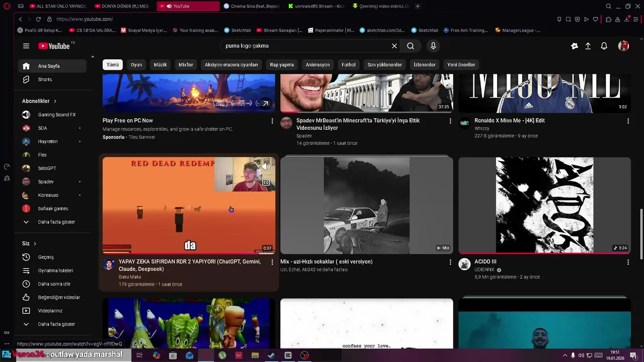Open options for Ronaldo X Miss Me

click(x=628, y=121)
